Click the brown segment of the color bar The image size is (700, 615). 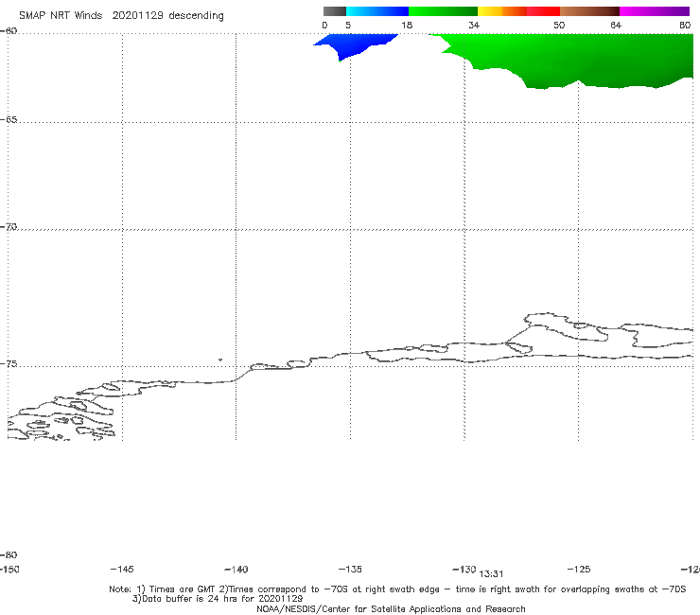tap(589, 11)
